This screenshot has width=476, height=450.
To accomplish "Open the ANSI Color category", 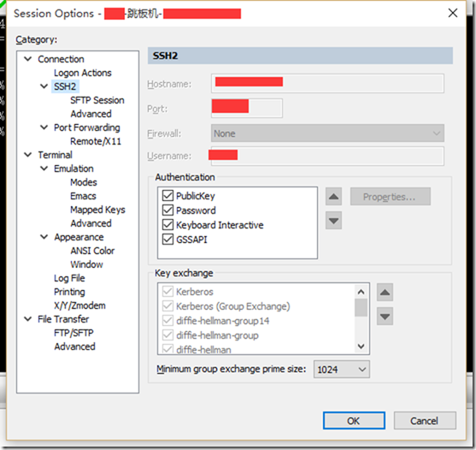I will [92, 251].
